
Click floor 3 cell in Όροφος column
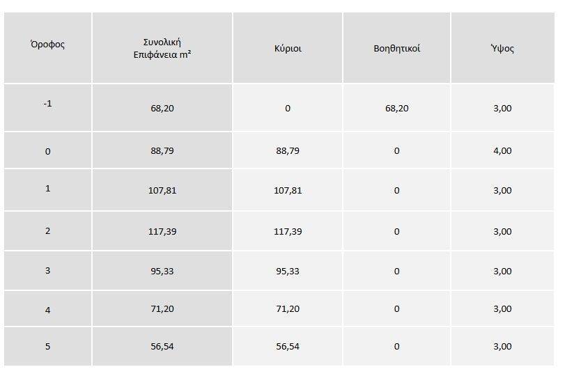click(47, 271)
